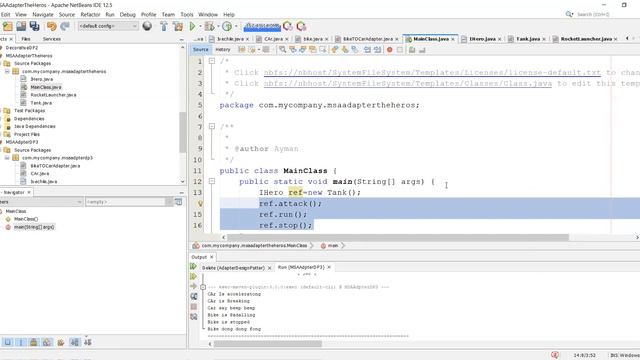Screen dimensions: 640x360
Task: Click the New Project toolbar icon
Action: click(7, 27)
